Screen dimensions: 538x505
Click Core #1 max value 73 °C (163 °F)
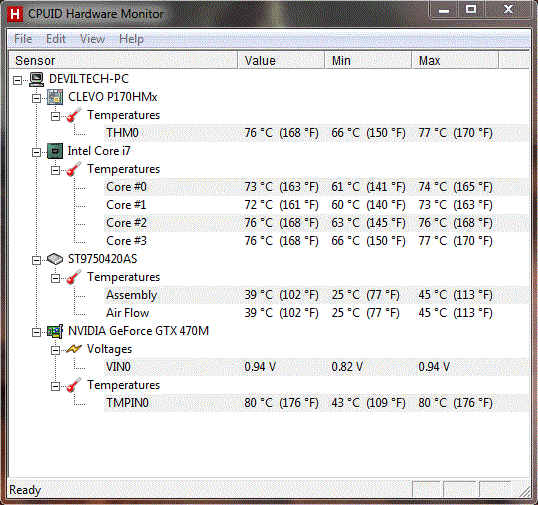455,205
